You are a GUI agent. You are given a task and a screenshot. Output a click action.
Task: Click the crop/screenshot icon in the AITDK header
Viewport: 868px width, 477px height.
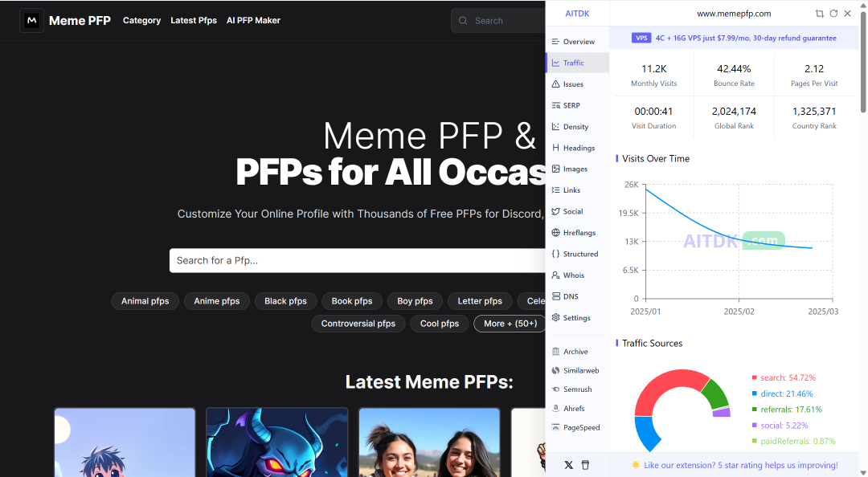click(819, 14)
